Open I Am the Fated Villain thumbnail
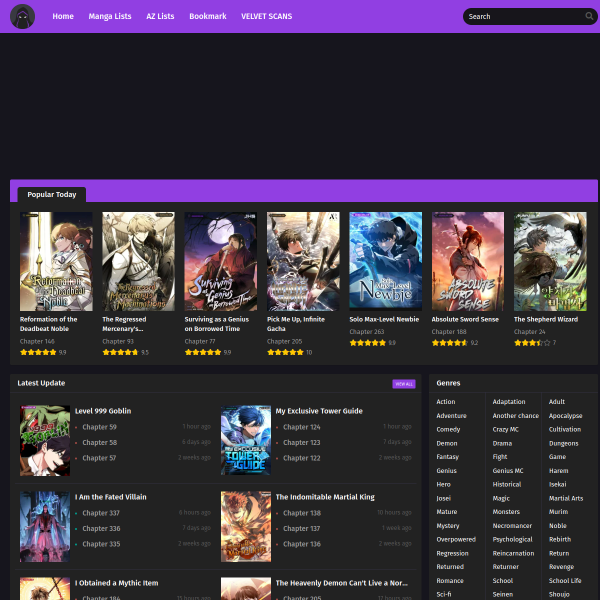600x600 pixels. click(45, 527)
